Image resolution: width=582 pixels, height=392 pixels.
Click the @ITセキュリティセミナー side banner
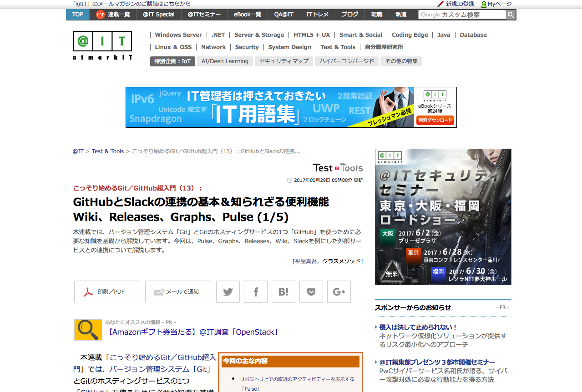(443, 217)
